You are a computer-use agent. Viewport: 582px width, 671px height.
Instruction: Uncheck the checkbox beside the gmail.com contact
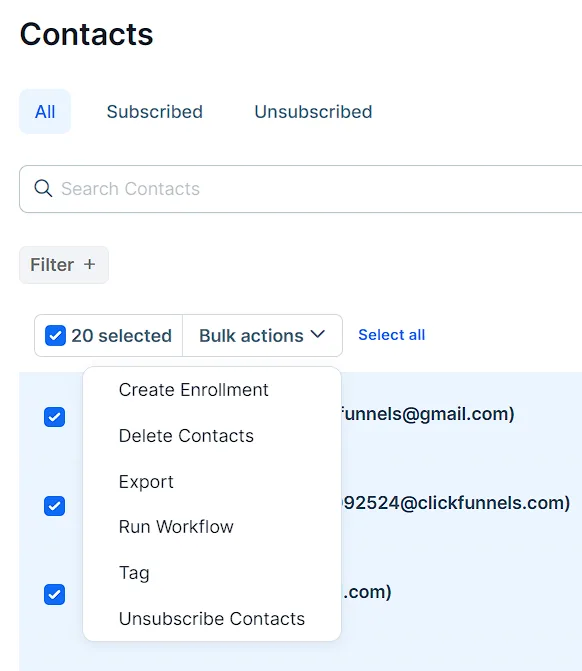(54, 417)
